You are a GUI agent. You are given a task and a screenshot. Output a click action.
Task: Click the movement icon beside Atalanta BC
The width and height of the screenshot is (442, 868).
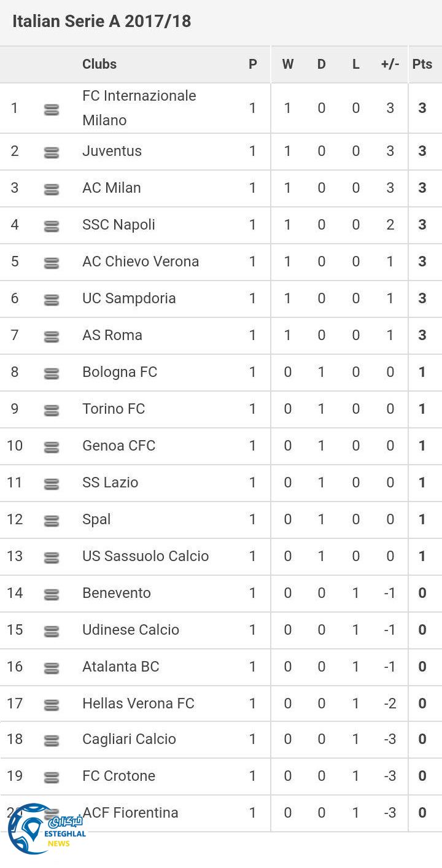pyautogui.click(x=52, y=668)
